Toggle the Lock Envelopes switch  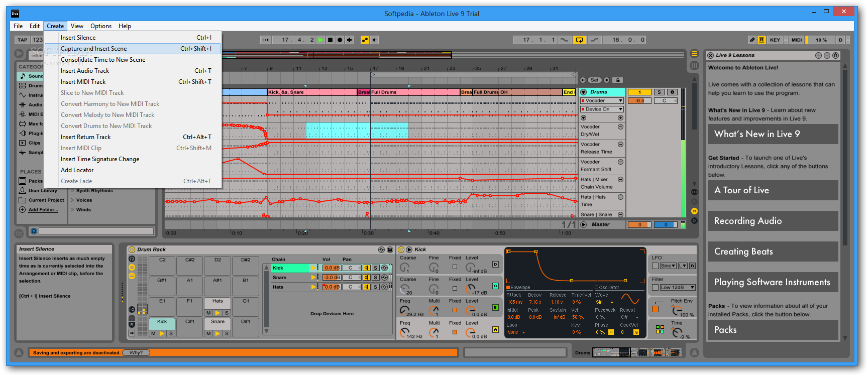tap(618, 80)
